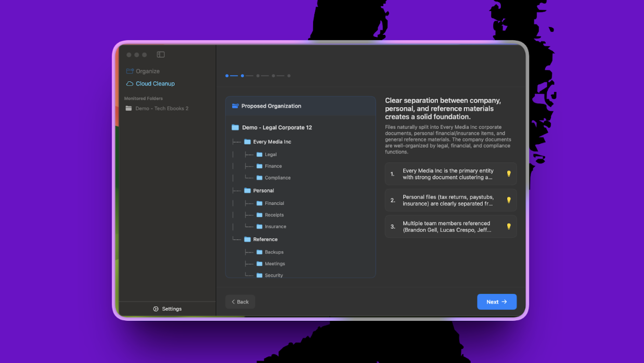This screenshot has width=644, height=363.
Task: Click the Next button
Action: click(x=496, y=302)
